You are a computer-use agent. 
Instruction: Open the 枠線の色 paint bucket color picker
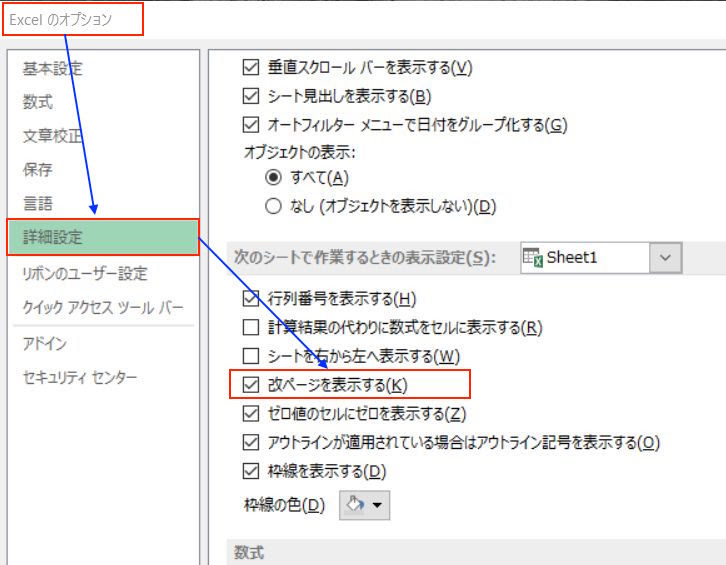364,505
